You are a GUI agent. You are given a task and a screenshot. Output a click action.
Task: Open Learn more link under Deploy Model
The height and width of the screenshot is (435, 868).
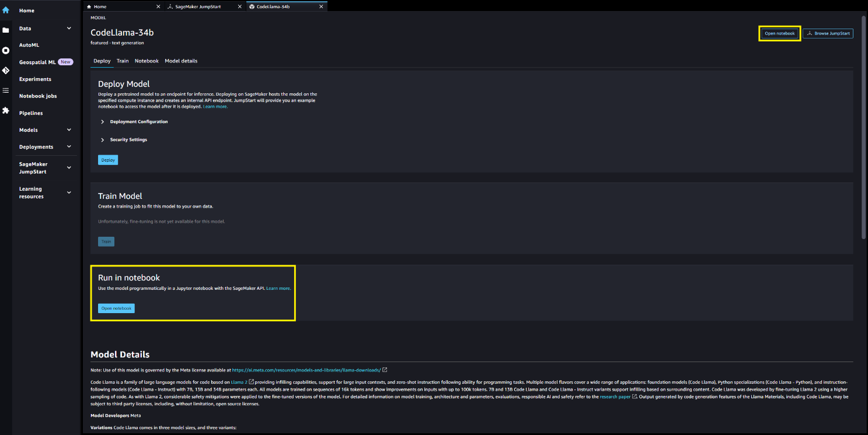[x=215, y=107]
